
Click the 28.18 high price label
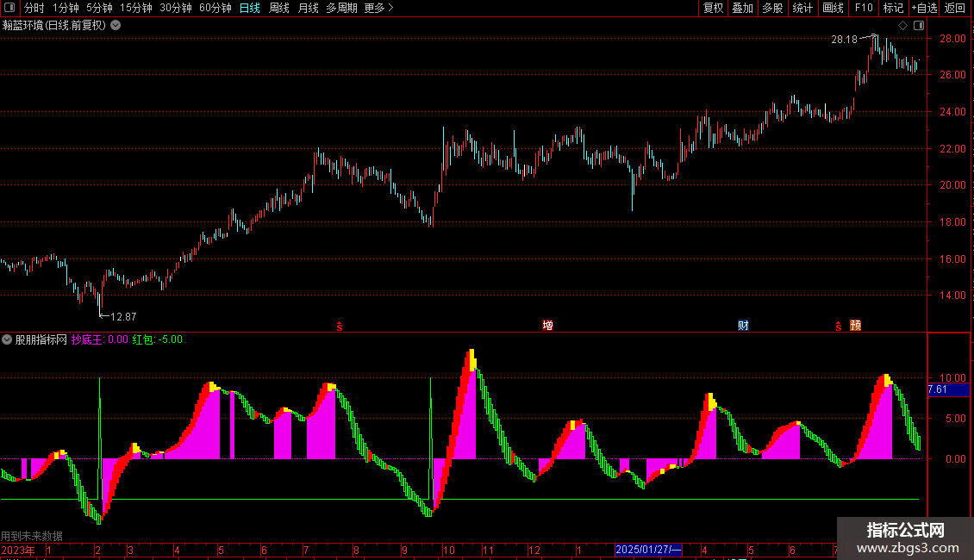pos(844,39)
